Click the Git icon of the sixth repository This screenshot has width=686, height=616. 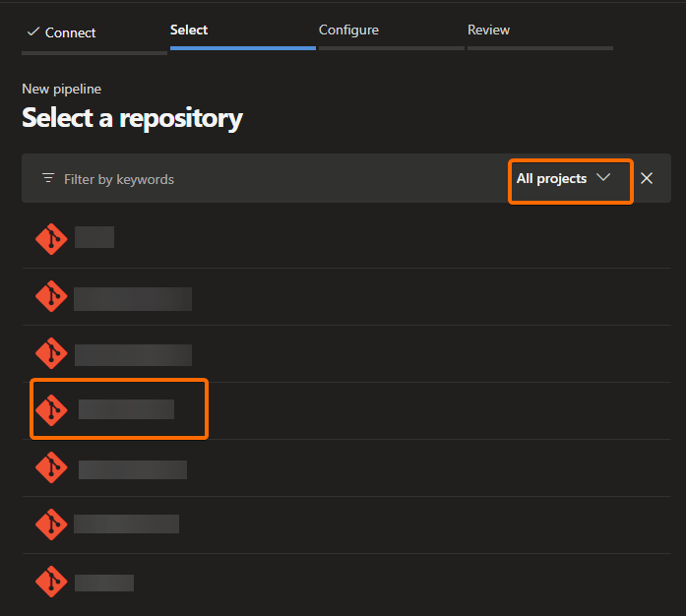50,524
